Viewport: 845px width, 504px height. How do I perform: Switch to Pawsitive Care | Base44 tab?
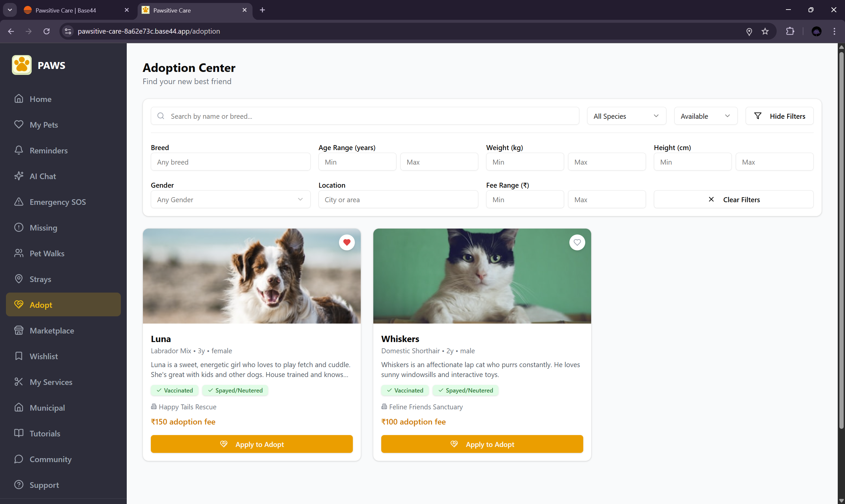[66, 10]
